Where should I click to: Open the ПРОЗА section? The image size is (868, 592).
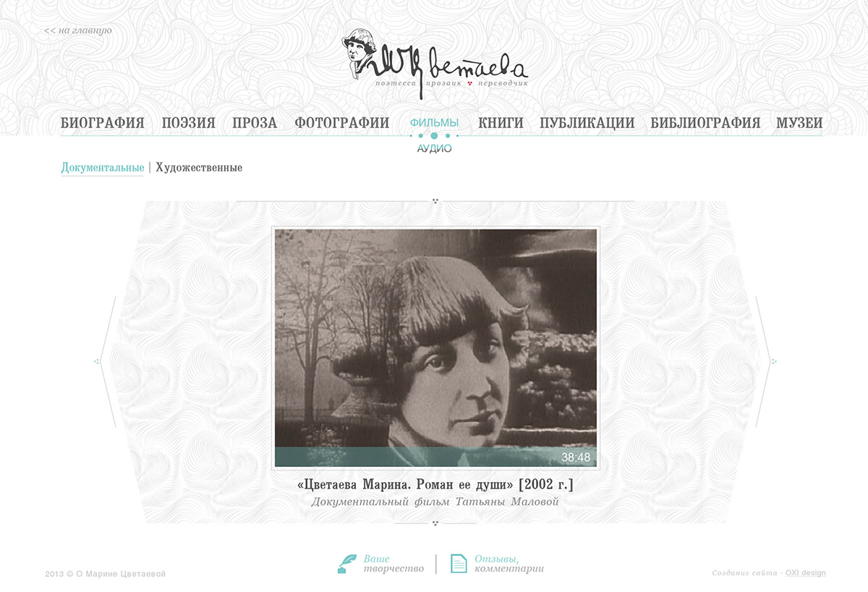tap(255, 123)
